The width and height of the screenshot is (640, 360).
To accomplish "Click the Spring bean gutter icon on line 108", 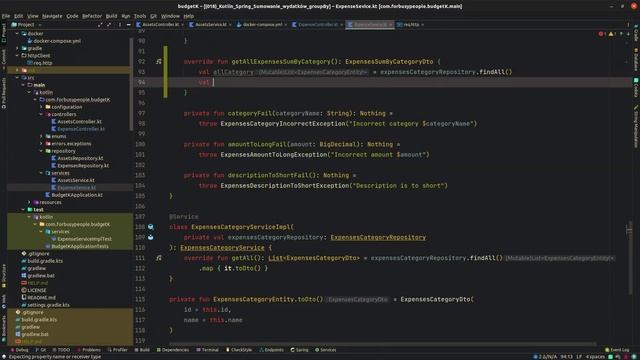I will pos(151,227).
